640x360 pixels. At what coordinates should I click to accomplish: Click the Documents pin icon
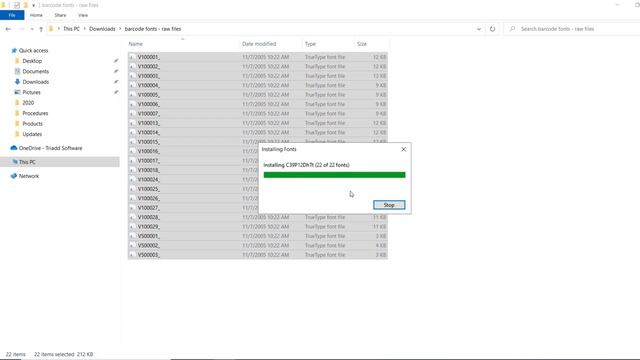click(x=116, y=71)
